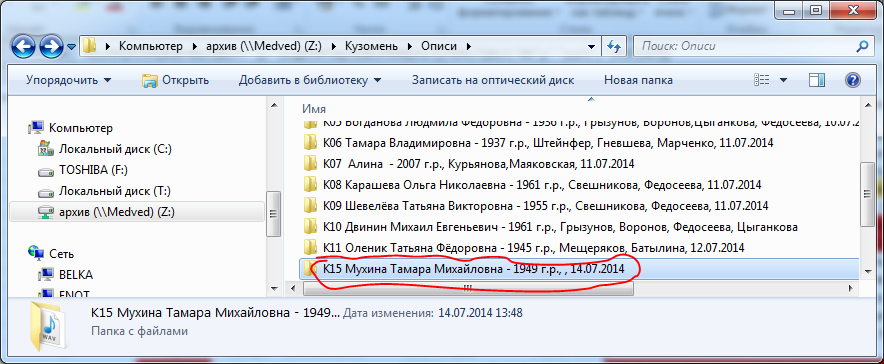Click folder icon of K06 row
Screen dimensions: 884x364
coord(311,142)
